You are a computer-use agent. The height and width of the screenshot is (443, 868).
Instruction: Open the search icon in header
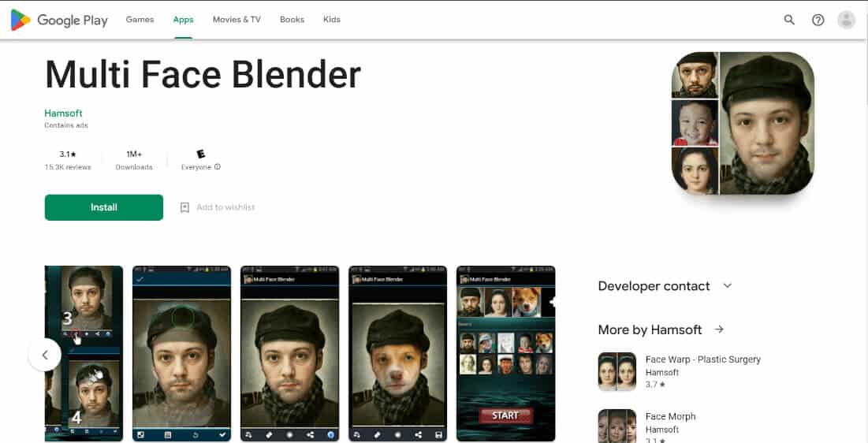(x=789, y=20)
